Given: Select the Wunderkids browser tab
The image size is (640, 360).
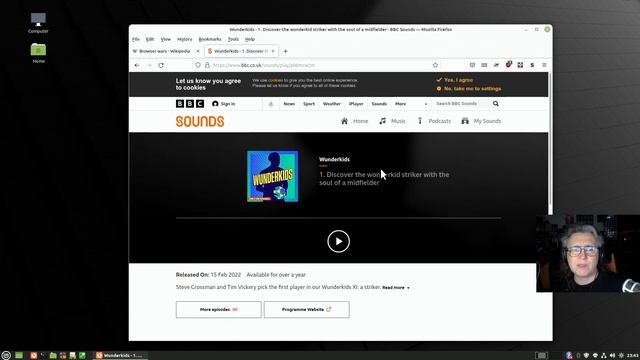Looking at the screenshot, I should (x=240, y=51).
